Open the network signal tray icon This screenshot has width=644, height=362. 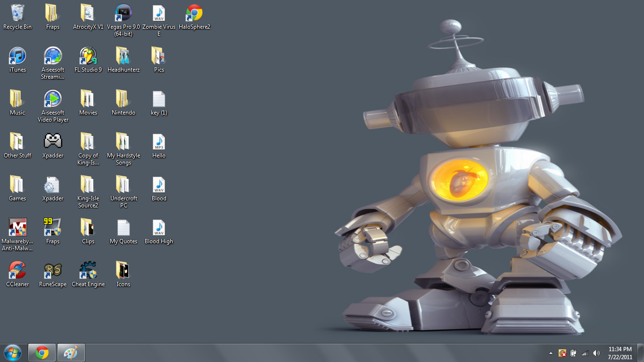pos(585,353)
